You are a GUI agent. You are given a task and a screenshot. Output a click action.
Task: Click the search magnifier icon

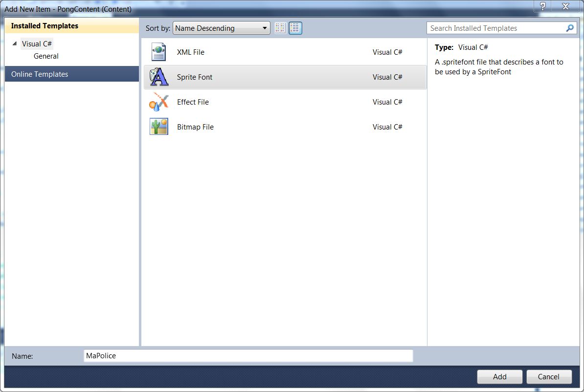(x=570, y=28)
